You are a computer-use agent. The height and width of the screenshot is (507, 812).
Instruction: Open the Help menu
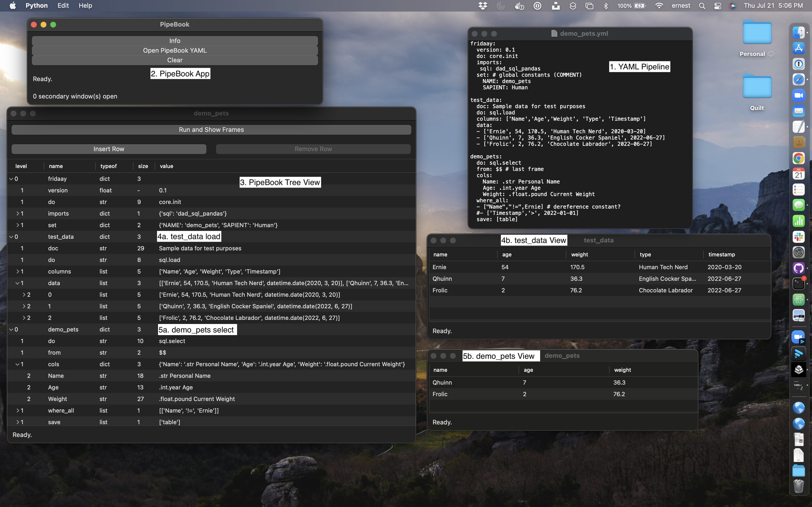85,6
